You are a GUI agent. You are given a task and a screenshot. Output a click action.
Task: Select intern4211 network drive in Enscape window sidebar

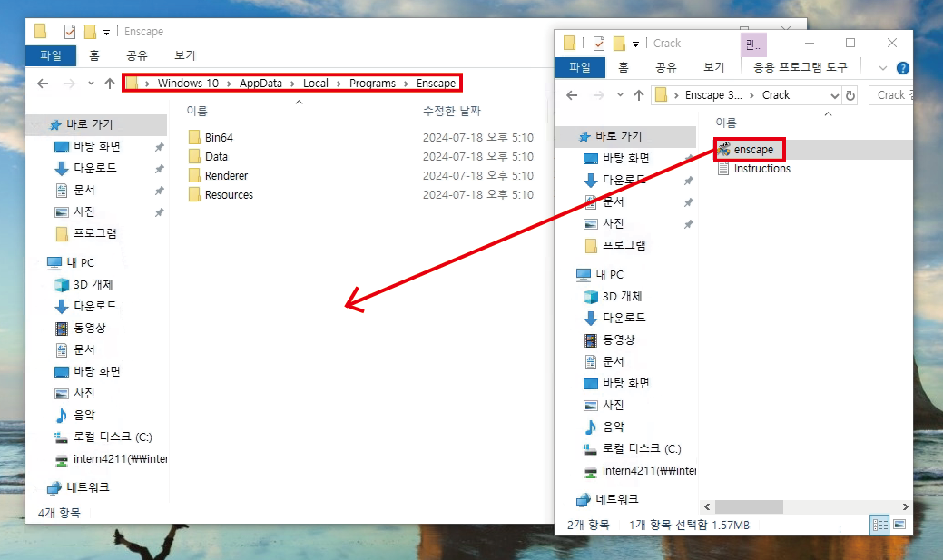pos(111,459)
